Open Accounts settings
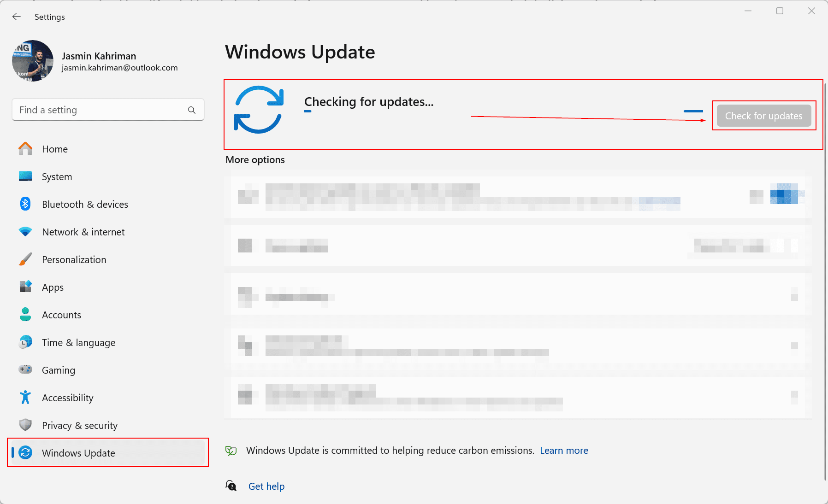 tap(108, 315)
